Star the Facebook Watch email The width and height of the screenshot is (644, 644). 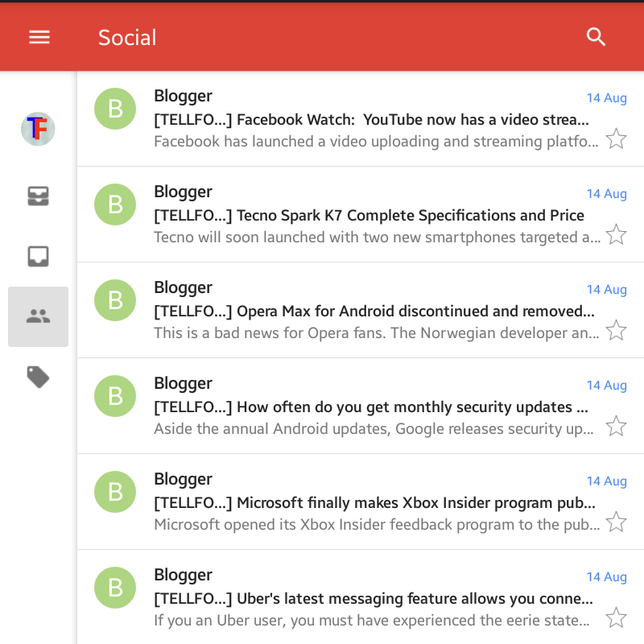click(x=616, y=138)
